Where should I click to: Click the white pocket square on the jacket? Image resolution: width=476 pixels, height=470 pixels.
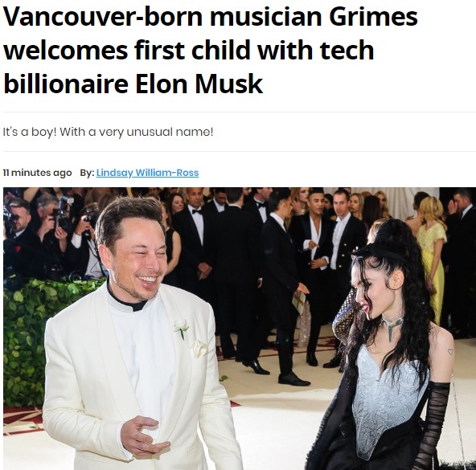point(199,349)
